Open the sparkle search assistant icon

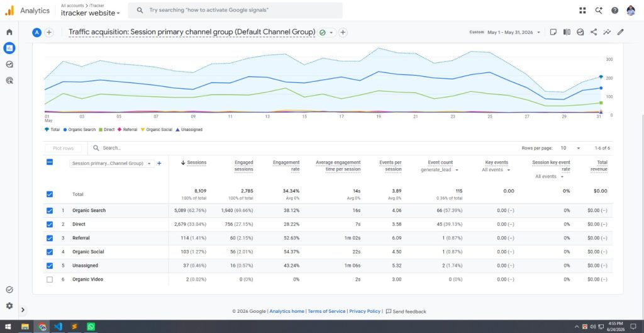599,11
